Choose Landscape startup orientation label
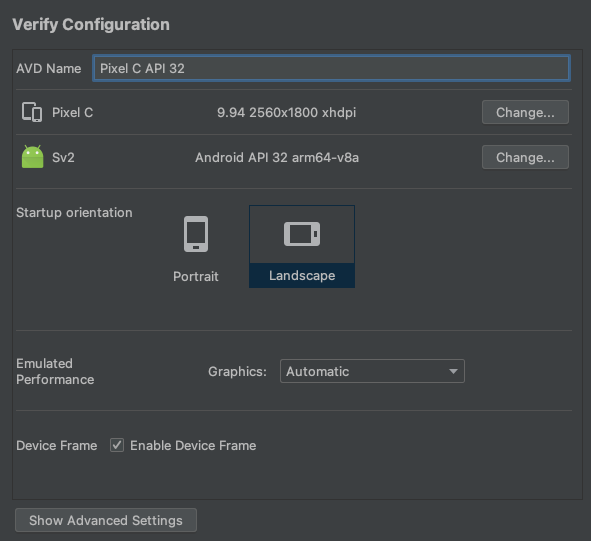 pos(302,276)
